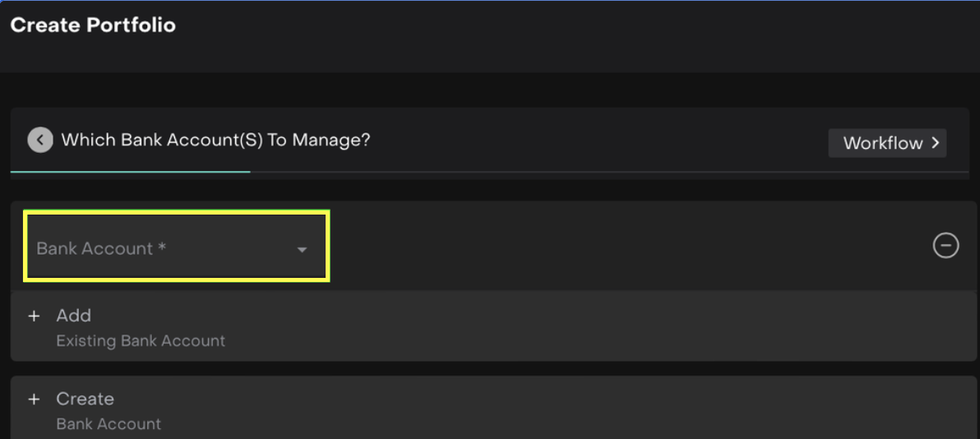Screen dimensions: 980x439
Task: Focus the "Bank Account *" placeholder label
Action: 101,248
